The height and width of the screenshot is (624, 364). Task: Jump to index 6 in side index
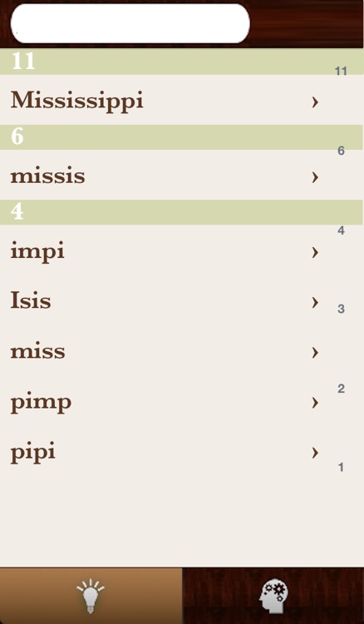341,151
